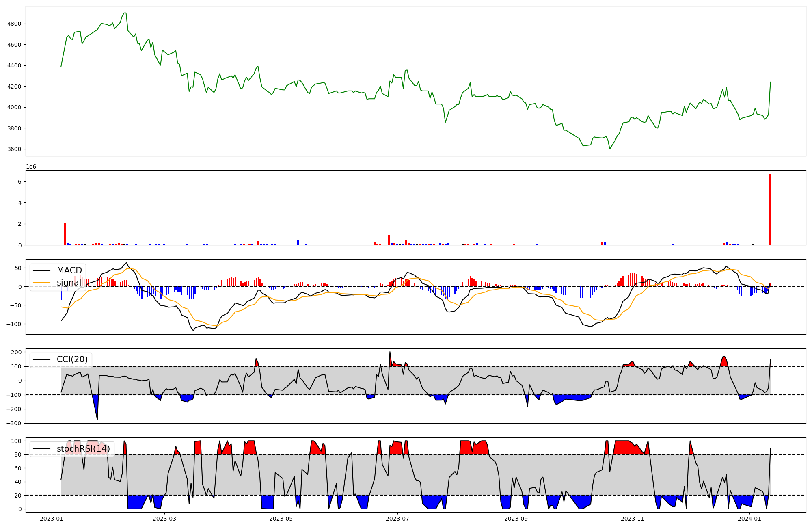812x528 pixels.
Task: Click the 2023-11 date tick label
Action: tap(632, 519)
